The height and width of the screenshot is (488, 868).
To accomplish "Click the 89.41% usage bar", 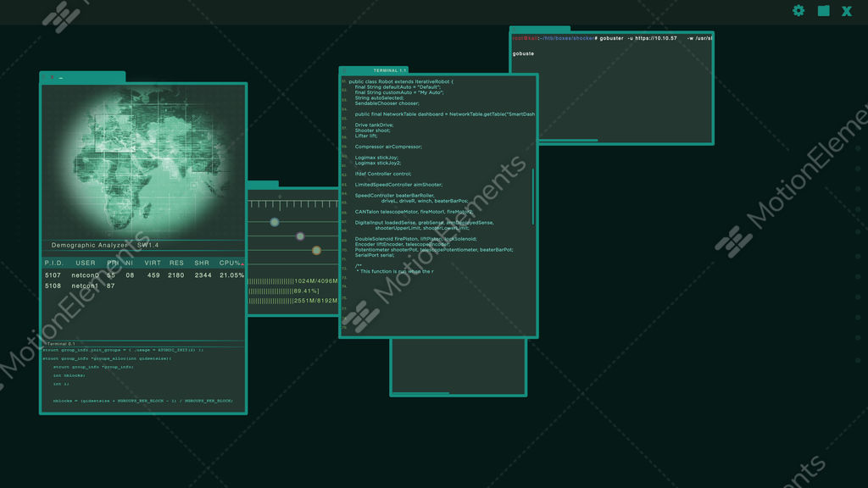I will point(283,291).
